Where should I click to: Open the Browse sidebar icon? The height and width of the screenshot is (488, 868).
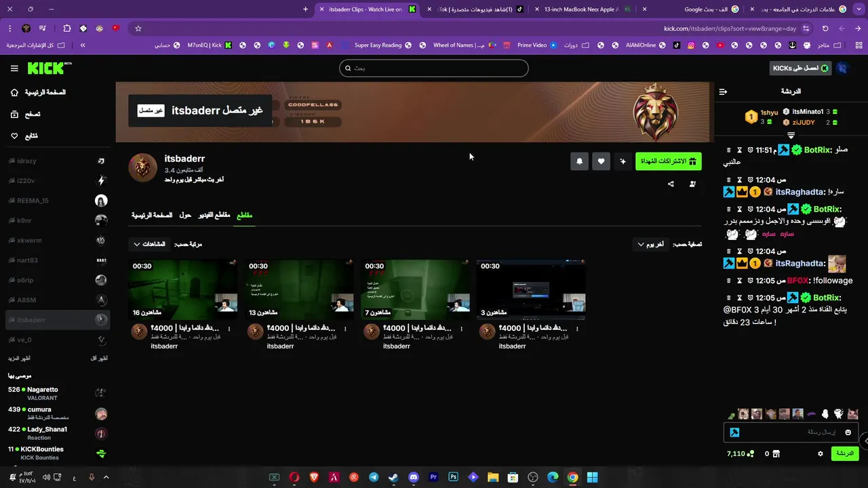pyautogui.click(x=14, y=115)
